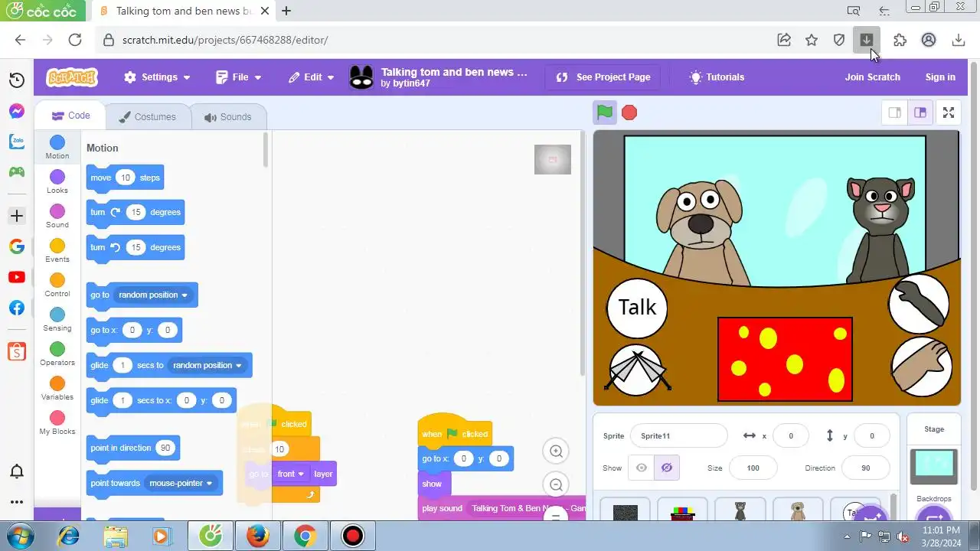Enter full screen stage mode
This screenshot has height=551, width=980.
tap(949, 112)
